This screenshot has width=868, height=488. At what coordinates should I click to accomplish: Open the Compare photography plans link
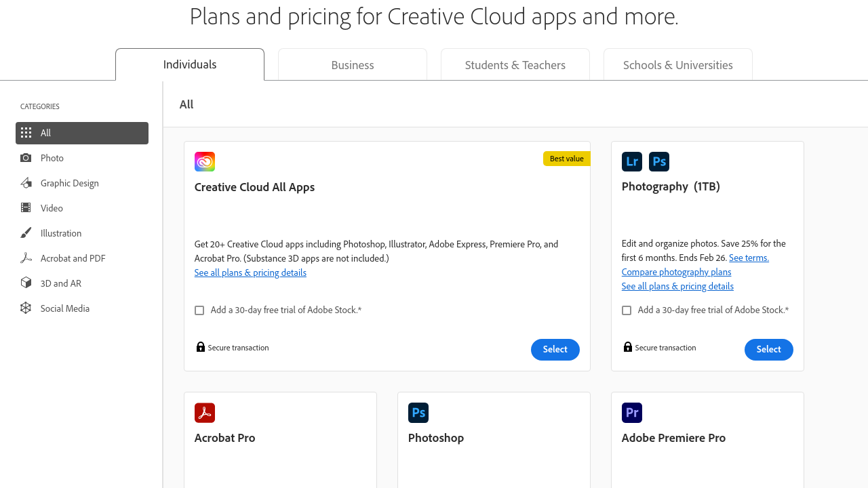pos(676,272)
